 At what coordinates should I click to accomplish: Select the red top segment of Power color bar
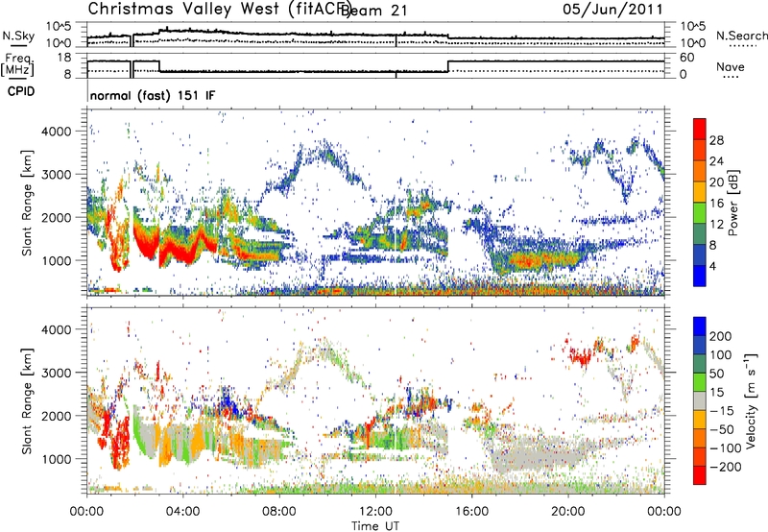[x=700, y=130]
